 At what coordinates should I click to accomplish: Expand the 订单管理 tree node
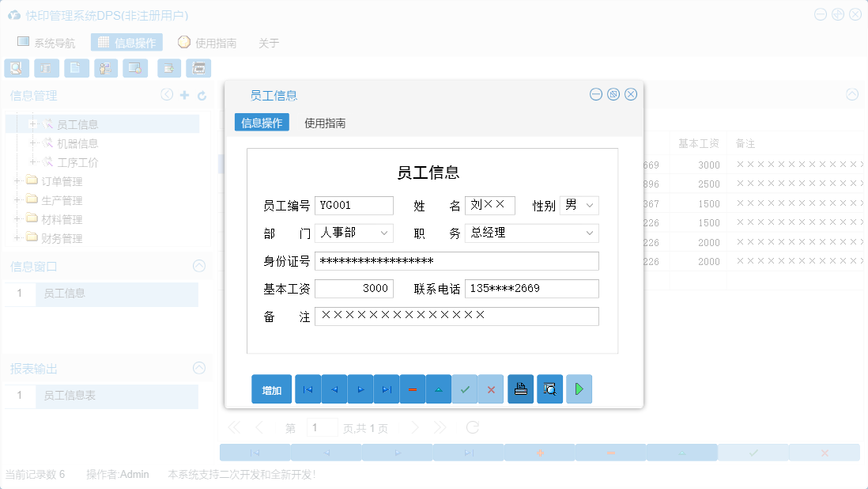point(17,180)
